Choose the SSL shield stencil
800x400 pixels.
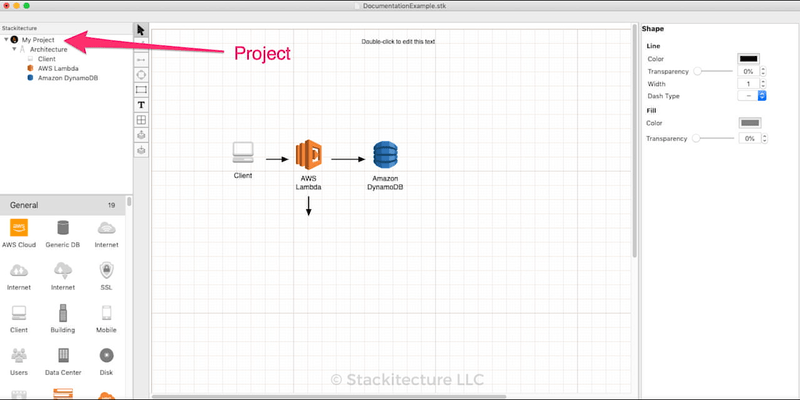click(x=106, y=270)
